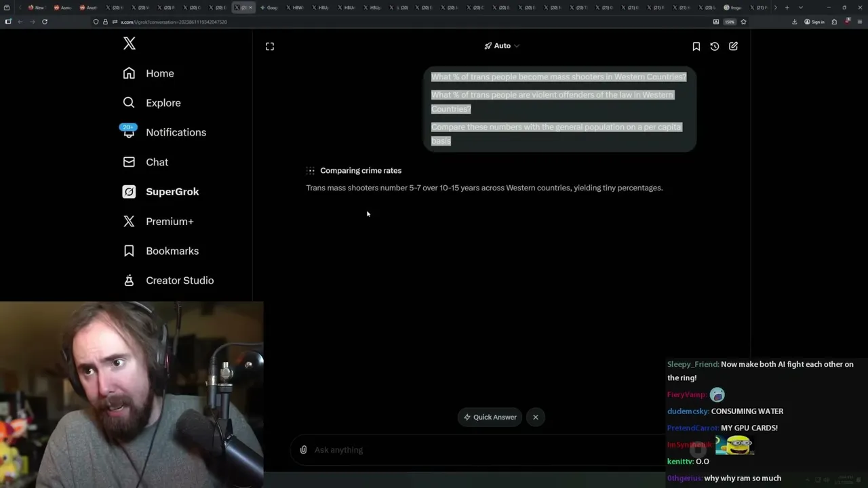The width and height of the screenshot is (868, 488).
Task: Click the SuperGrok logo icon
Action: click(x=129, y=192)
